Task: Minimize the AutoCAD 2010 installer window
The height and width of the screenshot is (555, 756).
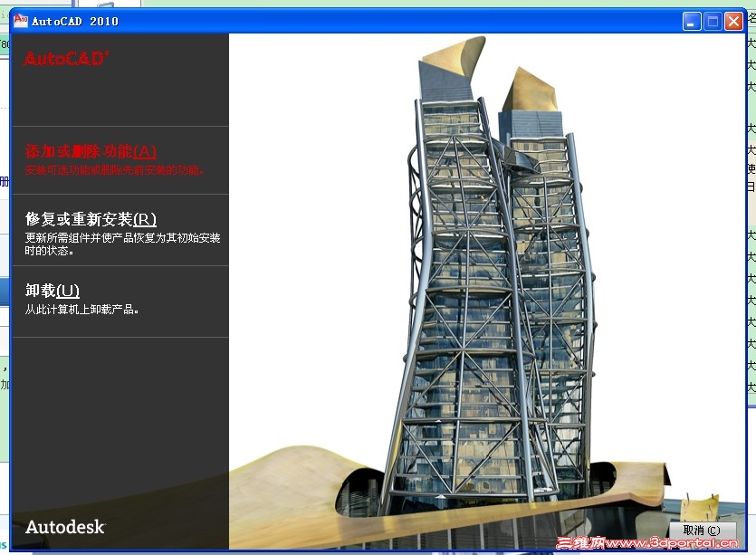Action: coord(692,22)
